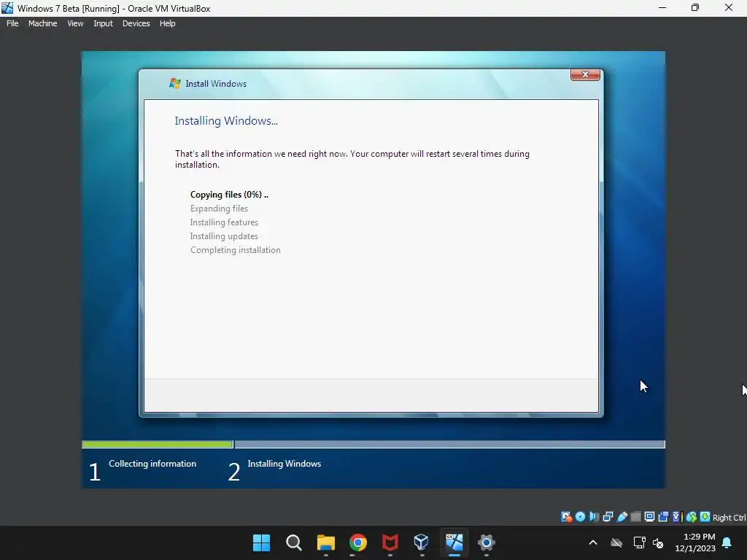Click the hard disk activity indicator icon

566,517
